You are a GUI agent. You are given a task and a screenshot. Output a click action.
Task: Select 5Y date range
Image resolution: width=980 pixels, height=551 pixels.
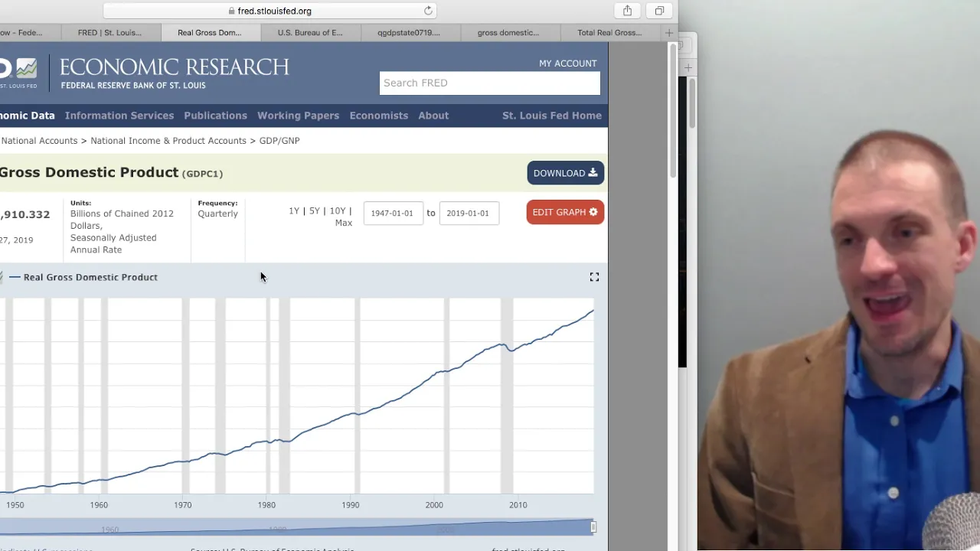point(314,211)
